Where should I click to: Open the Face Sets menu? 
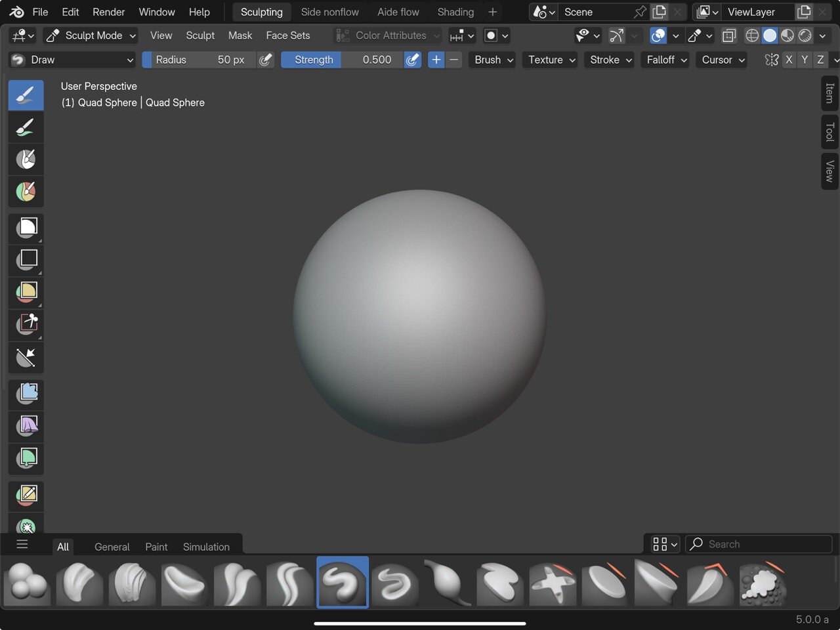click(x=287, y=35)
